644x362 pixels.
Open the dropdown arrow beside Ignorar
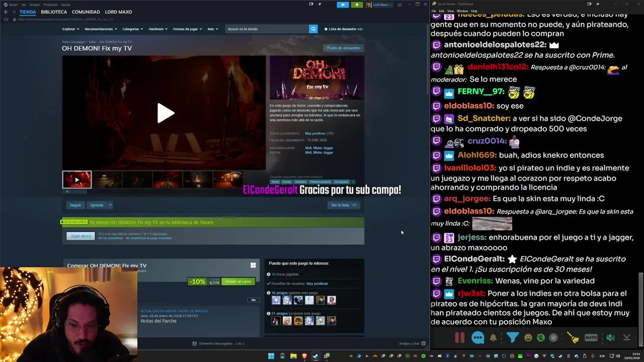[110, 205]
